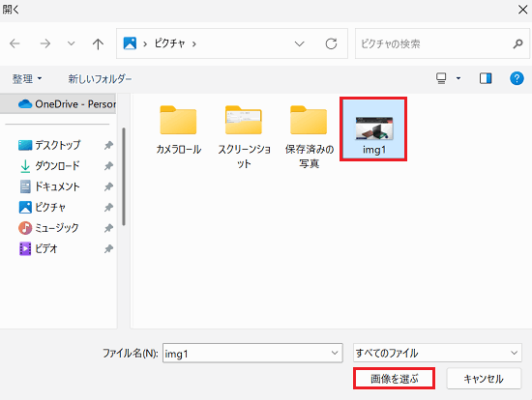Open the help question mark icon

[x=517, y=78]
